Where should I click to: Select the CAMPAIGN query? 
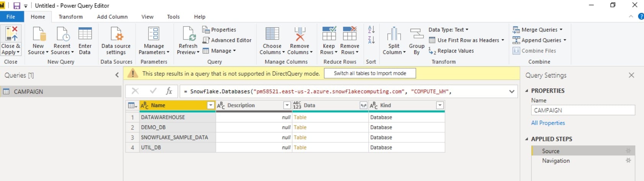pos(61,92)
